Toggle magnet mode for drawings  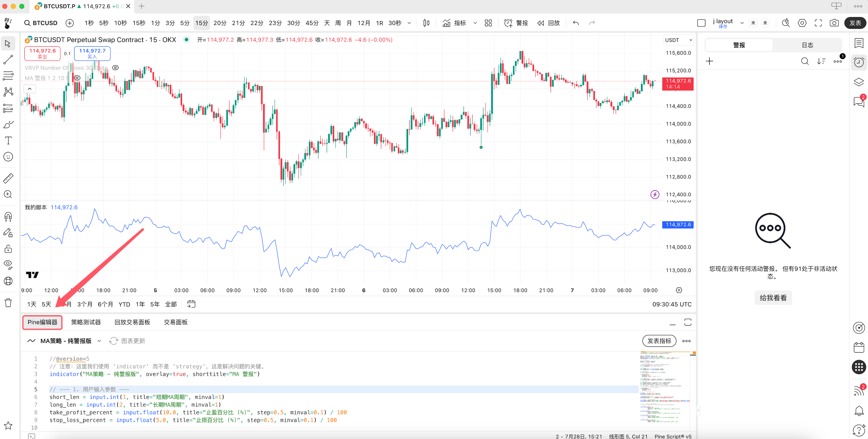click(8, 217)
